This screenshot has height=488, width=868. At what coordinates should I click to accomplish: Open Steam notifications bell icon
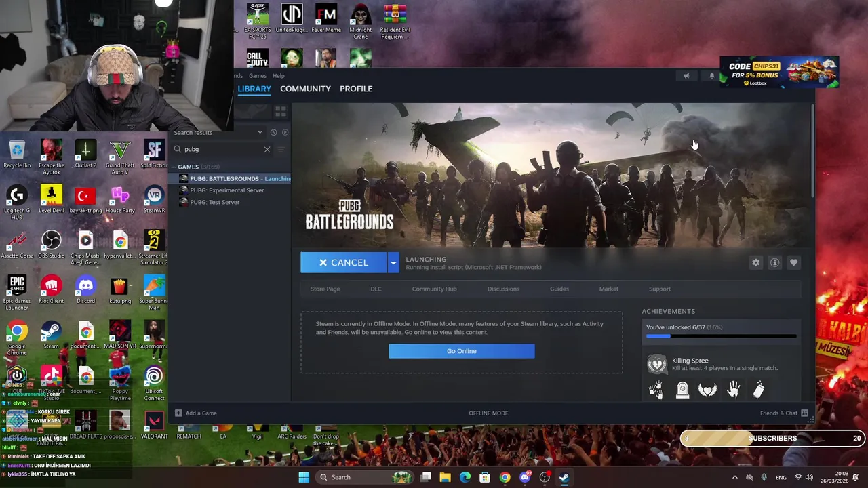tap(711, 76)
